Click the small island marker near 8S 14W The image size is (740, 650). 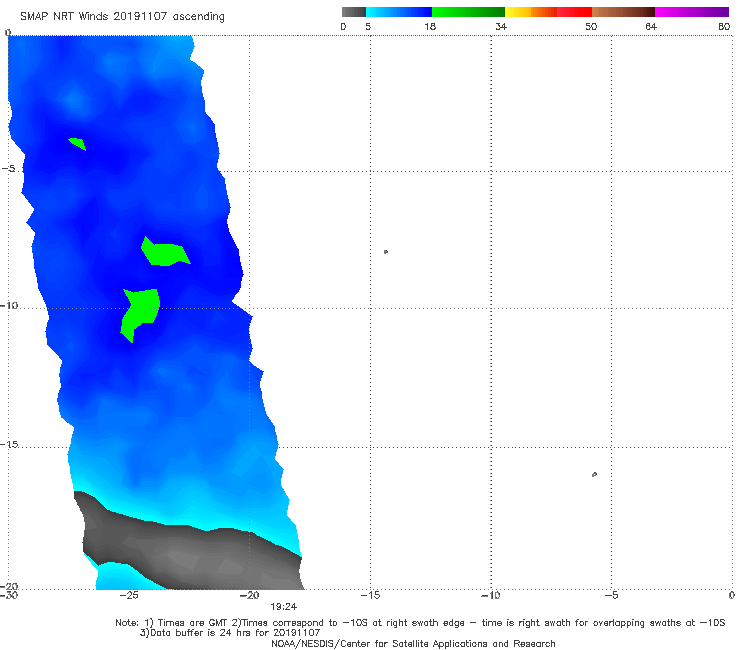coord(386,252)
